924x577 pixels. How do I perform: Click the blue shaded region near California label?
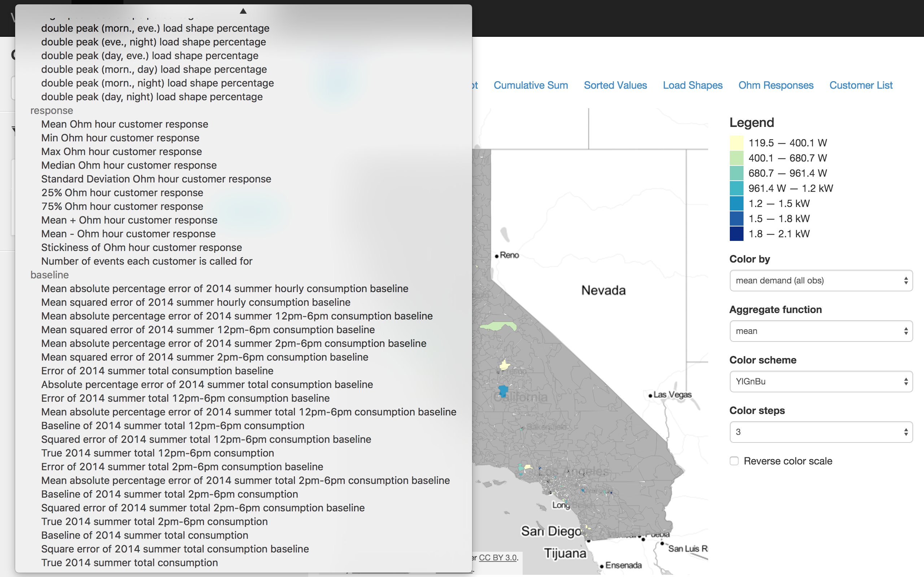click(x=503, y=391)
